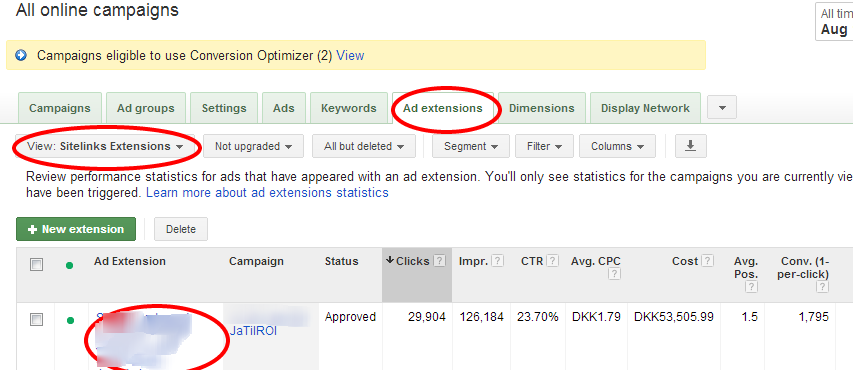
Task: Click the New extension button
Action: [76, 229]
